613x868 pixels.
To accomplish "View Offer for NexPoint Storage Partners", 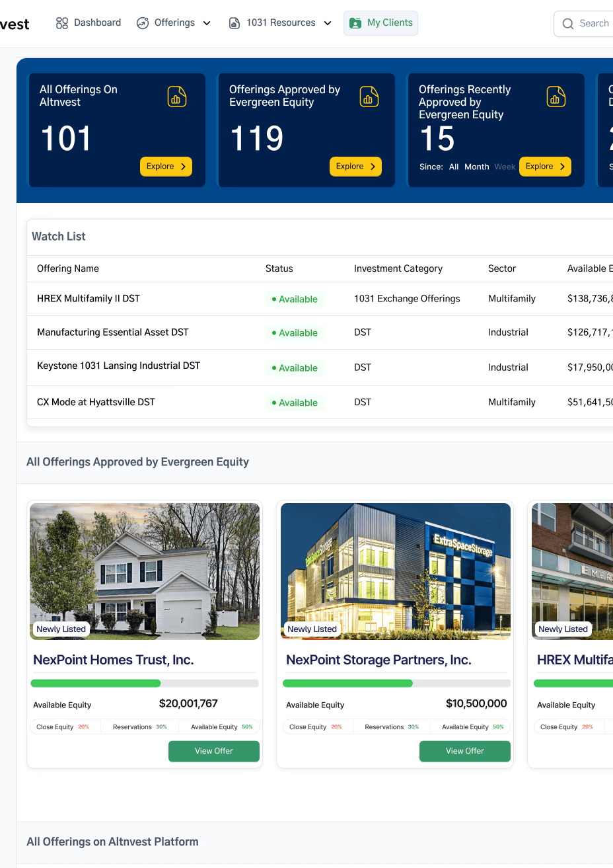I will (465, 751).
